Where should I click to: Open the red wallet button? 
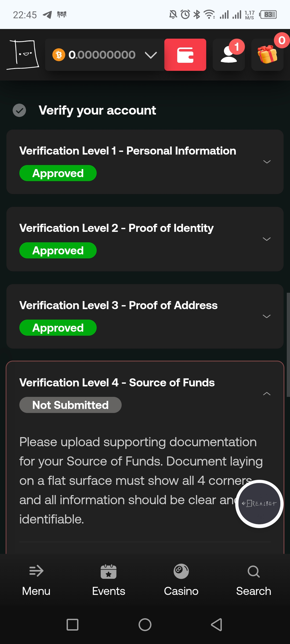click(185, 55)
